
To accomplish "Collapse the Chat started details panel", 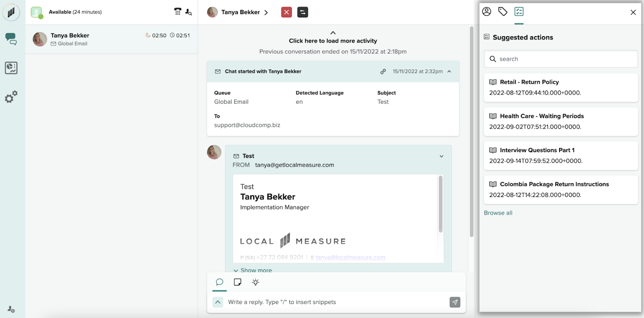I will pyautogui.click(x=449, y=71).
